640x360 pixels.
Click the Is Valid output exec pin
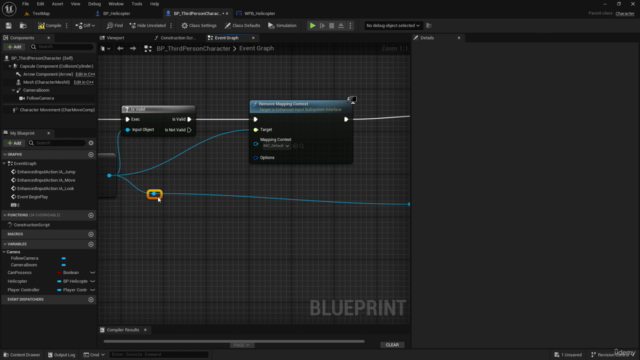189,119
